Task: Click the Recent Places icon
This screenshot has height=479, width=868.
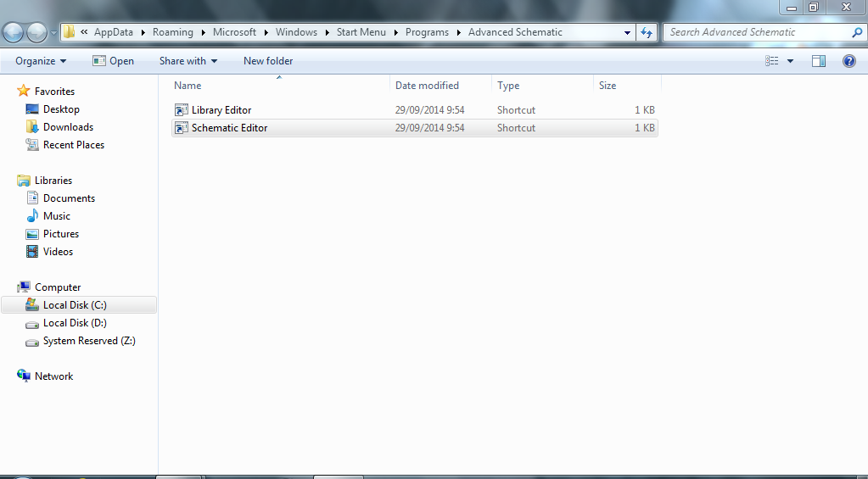Action: click(x=32, y=144)
